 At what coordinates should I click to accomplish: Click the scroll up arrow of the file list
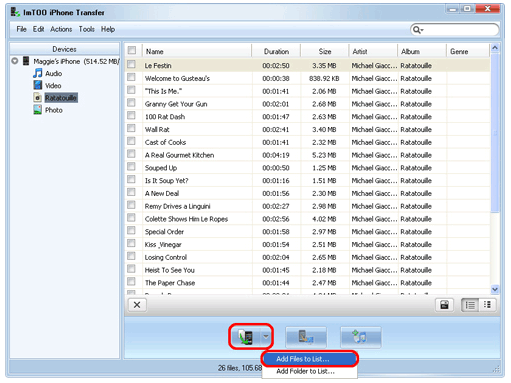coord(495,48)
